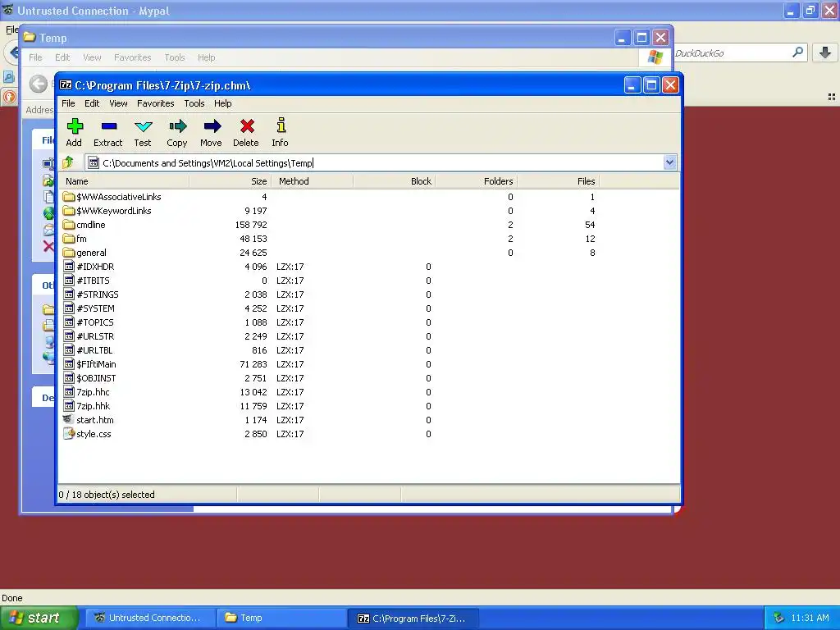The height and width of the screenshot is (630, 840).
Task: Sort by the Folders column header
Action: pyautogui.click(x=477, y=181)
